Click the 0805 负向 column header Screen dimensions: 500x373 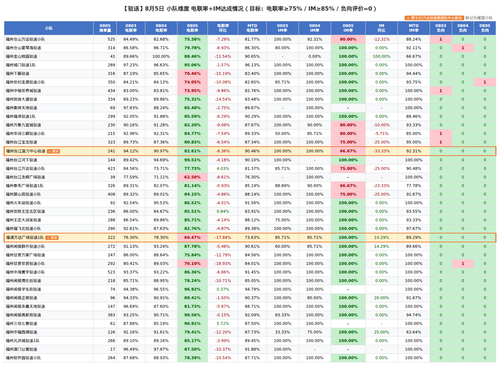[485, 28]
